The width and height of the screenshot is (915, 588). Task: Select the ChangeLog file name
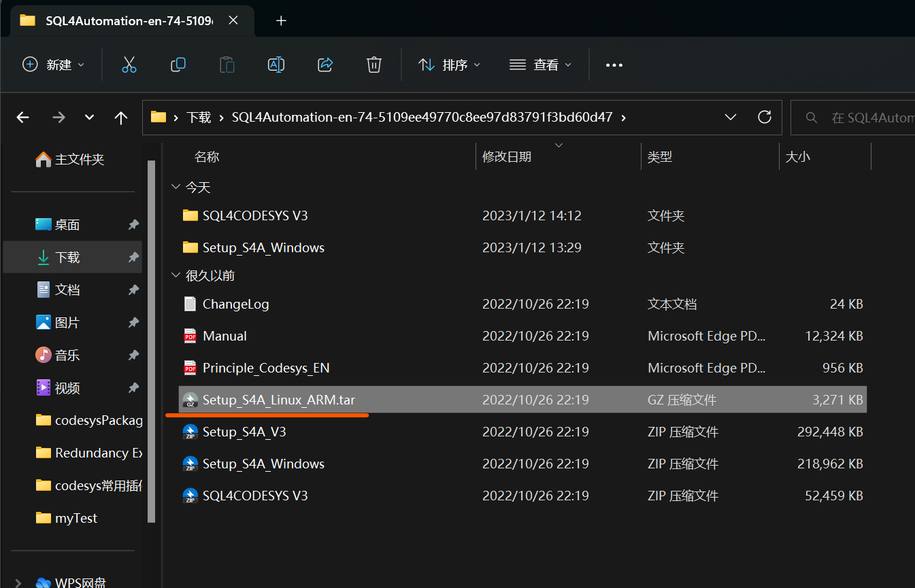click(235, 304)
